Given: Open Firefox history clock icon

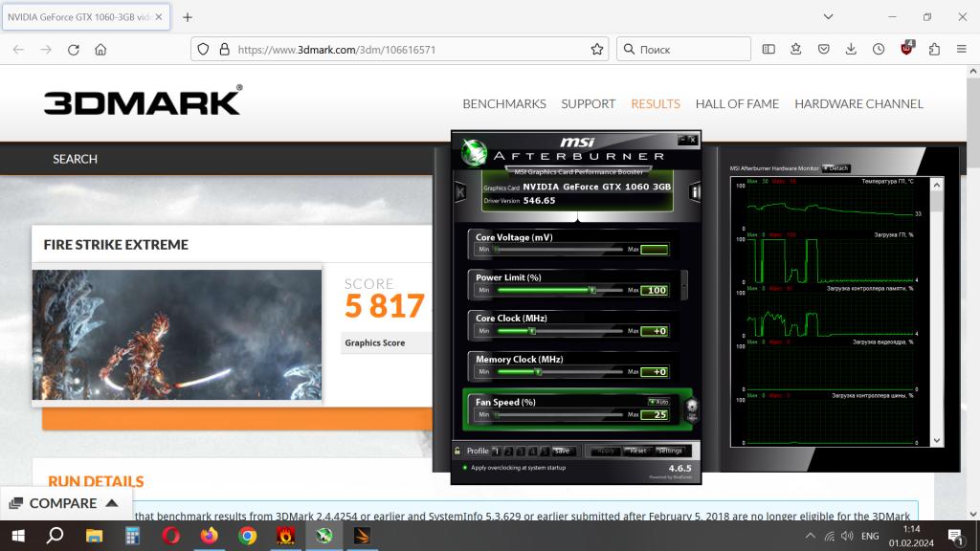Looking at the screenshot, I should click(x=879, y=50).
